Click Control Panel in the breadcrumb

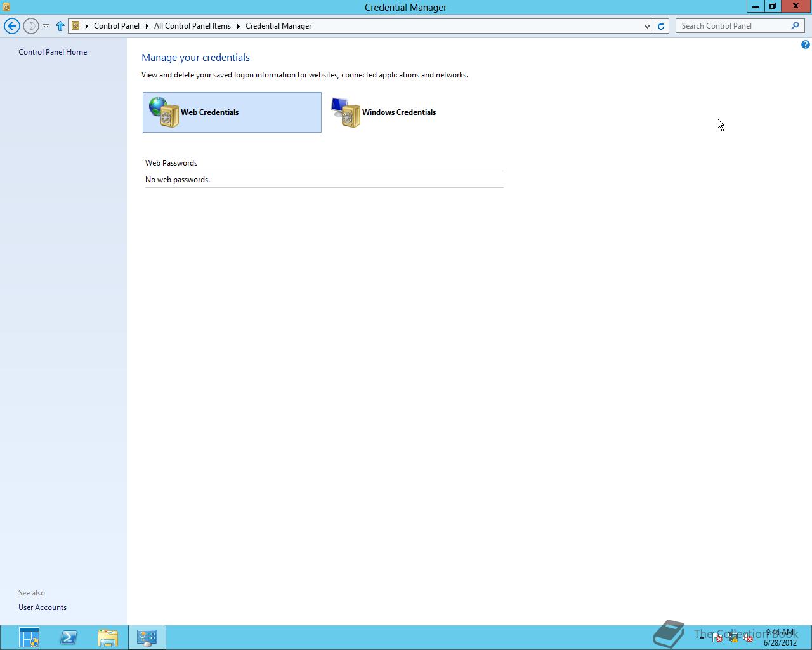(117, 26)
